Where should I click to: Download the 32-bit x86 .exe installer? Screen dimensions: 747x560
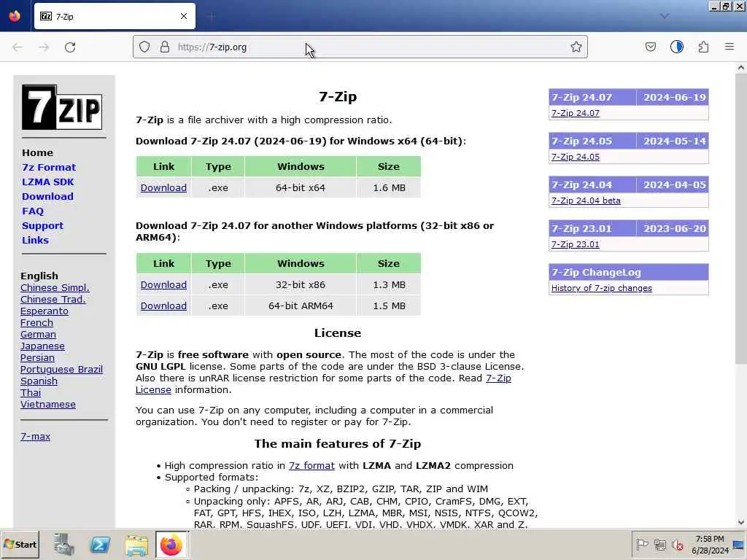click(x=163, y=285)
